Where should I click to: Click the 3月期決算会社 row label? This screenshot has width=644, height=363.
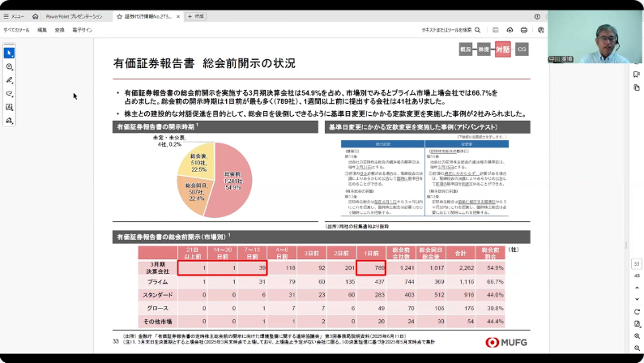pyautogui.click(x=158, y=267)
